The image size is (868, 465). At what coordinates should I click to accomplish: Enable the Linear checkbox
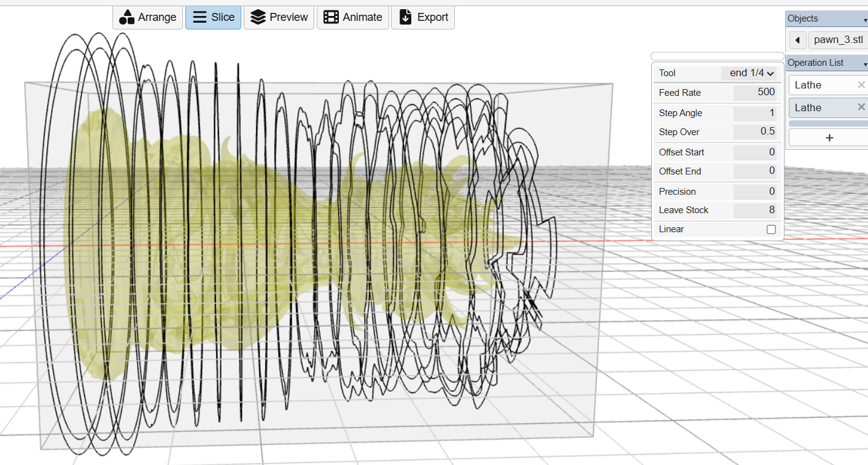tap(771, 229)
